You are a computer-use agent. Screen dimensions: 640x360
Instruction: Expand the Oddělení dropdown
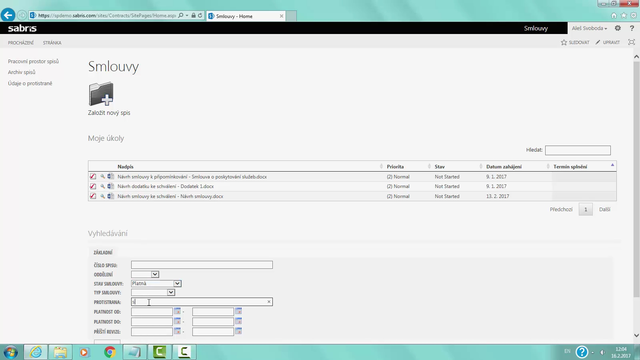coord(155,274)
